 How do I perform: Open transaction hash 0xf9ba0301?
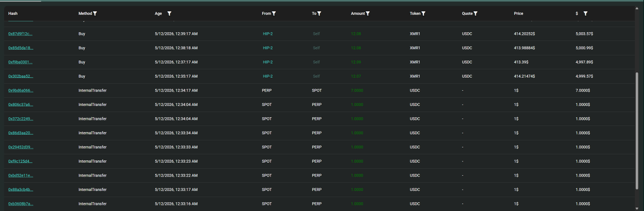20,62
